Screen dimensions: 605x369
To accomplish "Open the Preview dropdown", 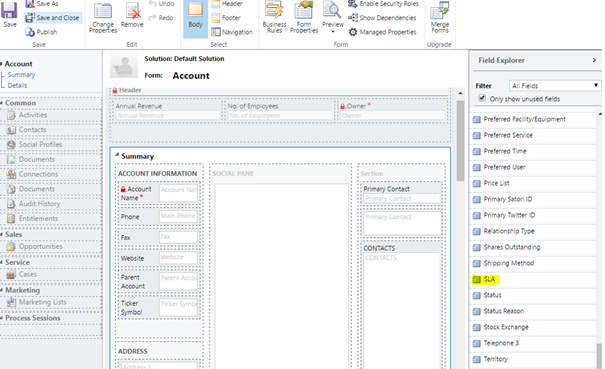I will [x=333, y=18].
